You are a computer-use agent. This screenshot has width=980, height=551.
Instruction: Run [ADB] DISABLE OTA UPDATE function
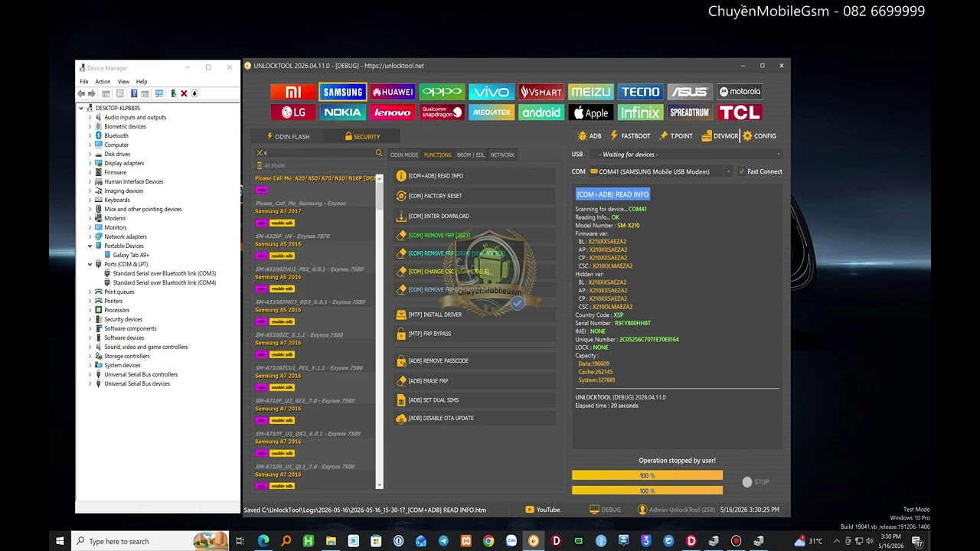475,418
